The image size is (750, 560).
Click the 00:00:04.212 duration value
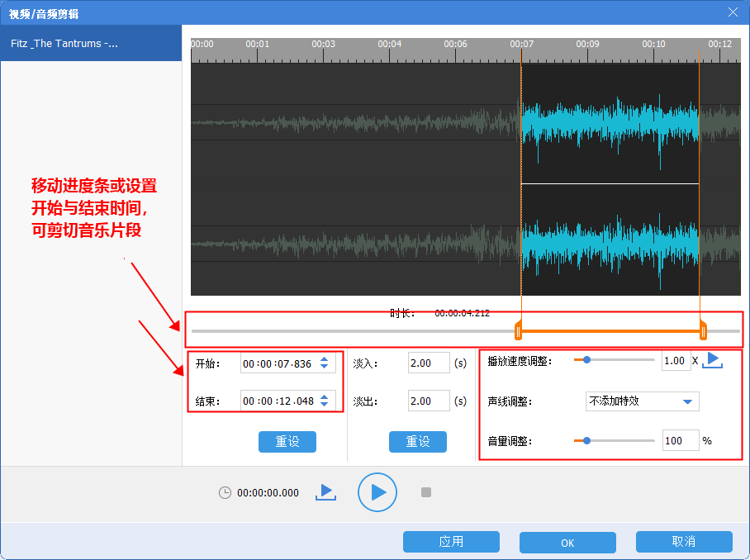(462, 313)
